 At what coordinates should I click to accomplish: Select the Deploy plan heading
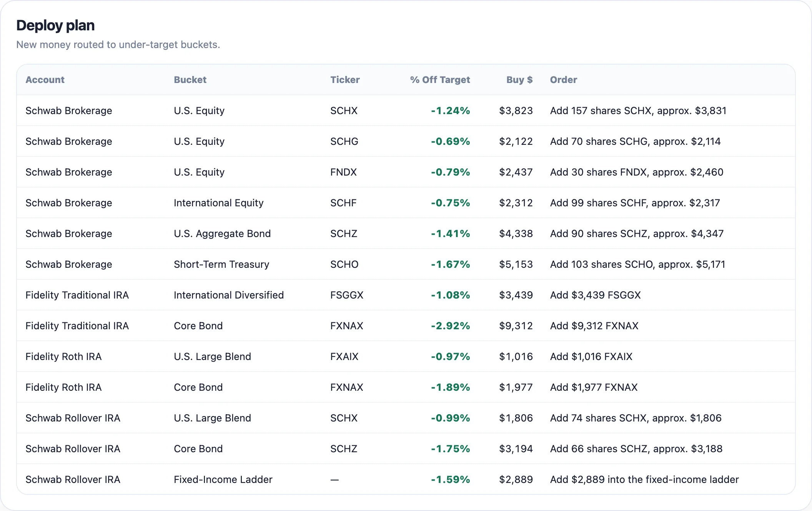pyautogui.click(x=55, y=25)
